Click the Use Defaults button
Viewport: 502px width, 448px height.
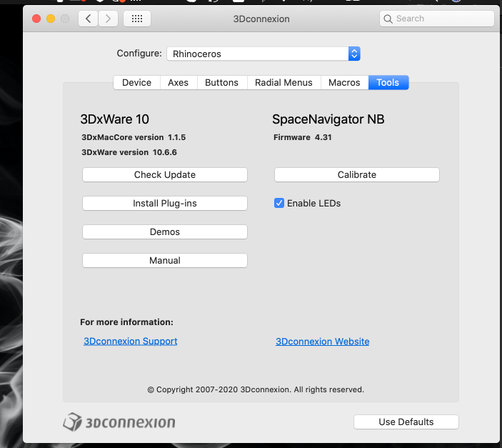coord(406,422)
